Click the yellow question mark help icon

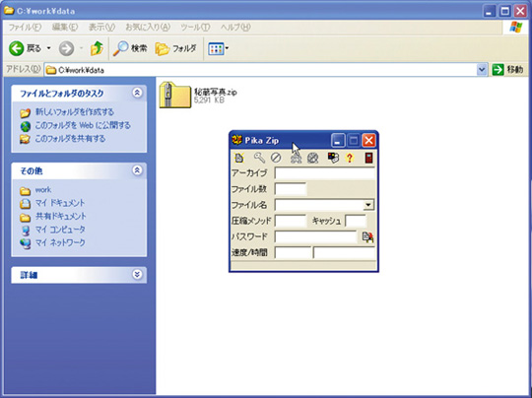tap(350, 158)
